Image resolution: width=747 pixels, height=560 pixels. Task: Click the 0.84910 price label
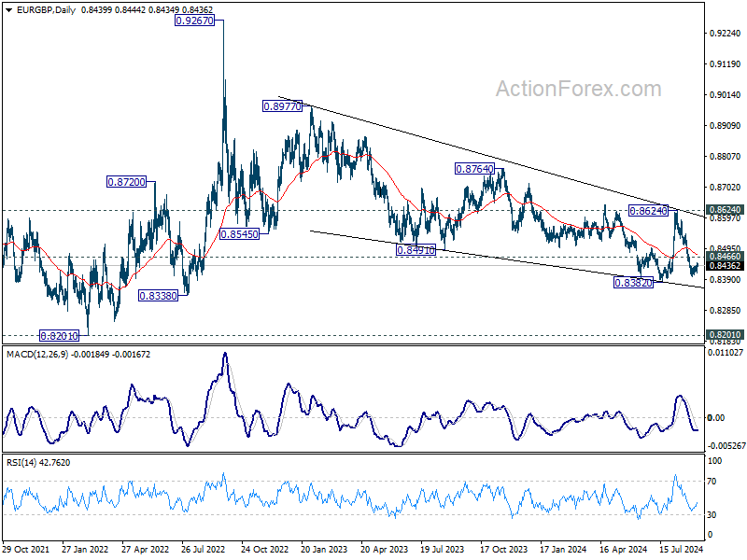416,250
